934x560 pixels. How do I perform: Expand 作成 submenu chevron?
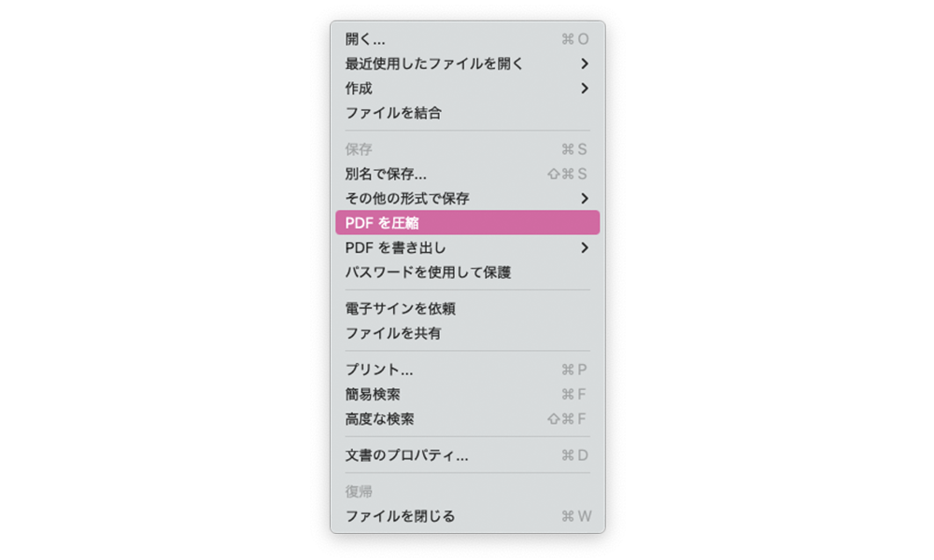(x=585, y=88)
